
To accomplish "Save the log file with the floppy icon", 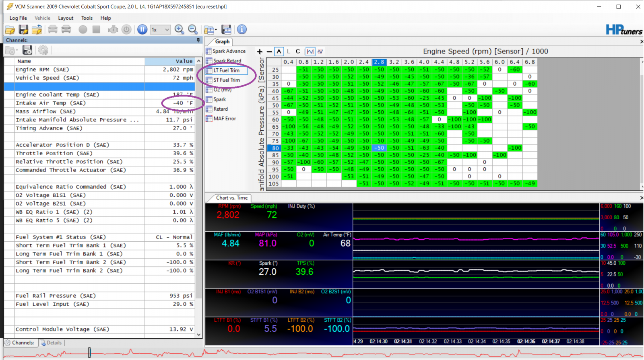I will coord(24,29).
